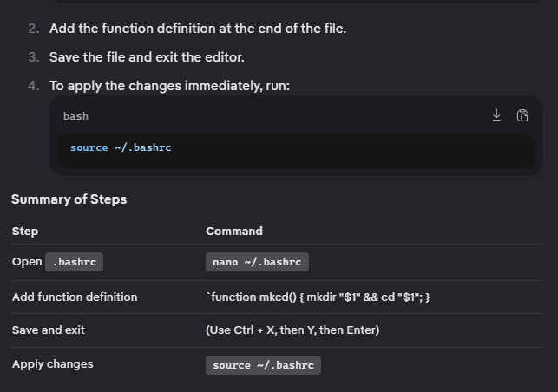Click the 'Open' row label in table
This screenshot has width=558, height=392.
pos(27,262)
